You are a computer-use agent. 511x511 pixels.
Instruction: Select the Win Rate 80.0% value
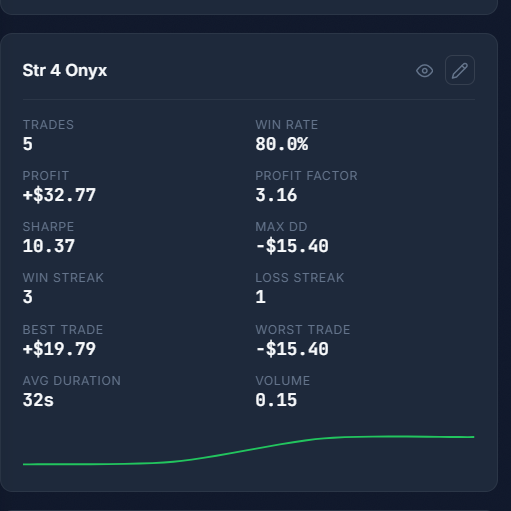[x=282, y=144]
